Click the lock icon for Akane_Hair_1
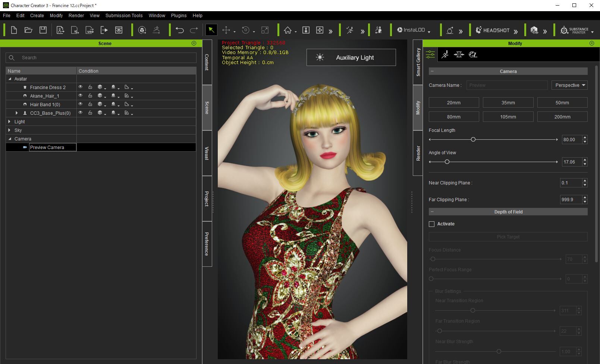The width and height of the screenshot is (600, 364). 90,96
